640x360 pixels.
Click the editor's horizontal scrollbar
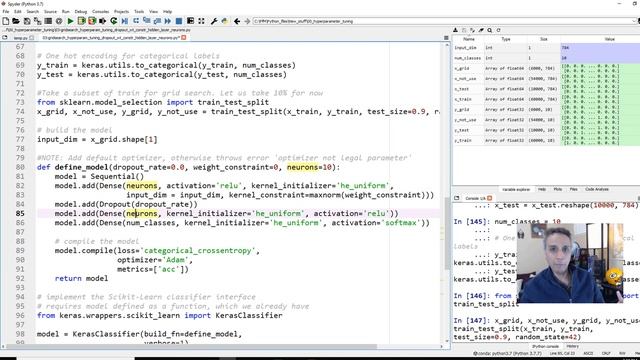222,347
